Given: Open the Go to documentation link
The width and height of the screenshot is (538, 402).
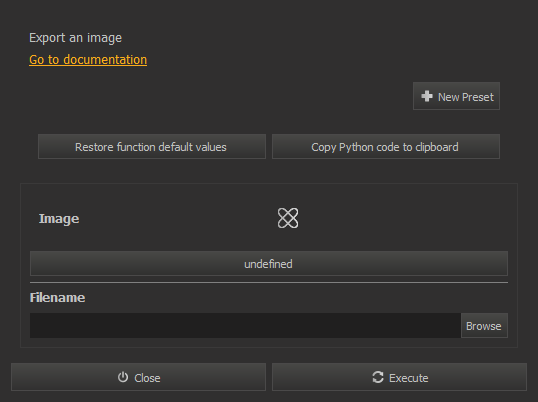Looking at the screenshot, I should pos(88,60).
